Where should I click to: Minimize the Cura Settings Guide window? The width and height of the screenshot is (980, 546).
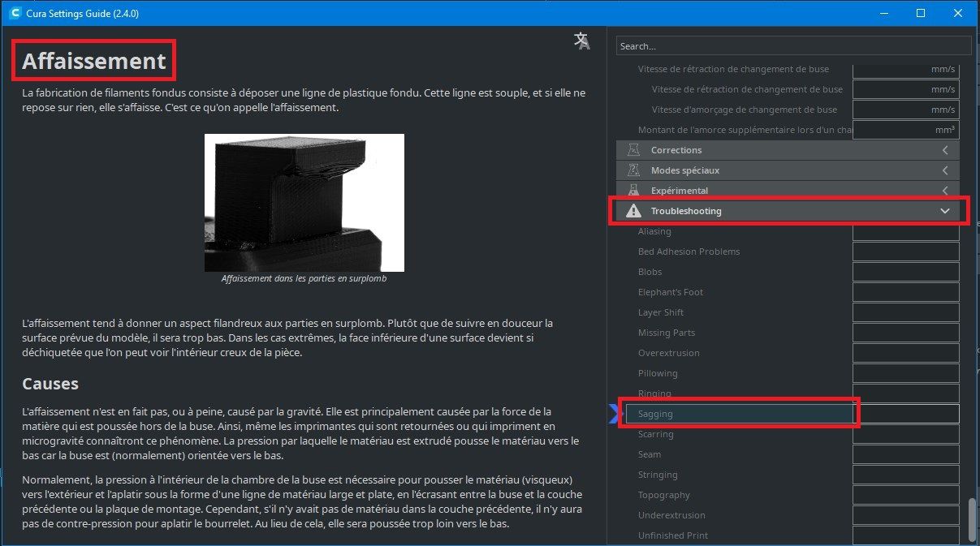point(883,13)
